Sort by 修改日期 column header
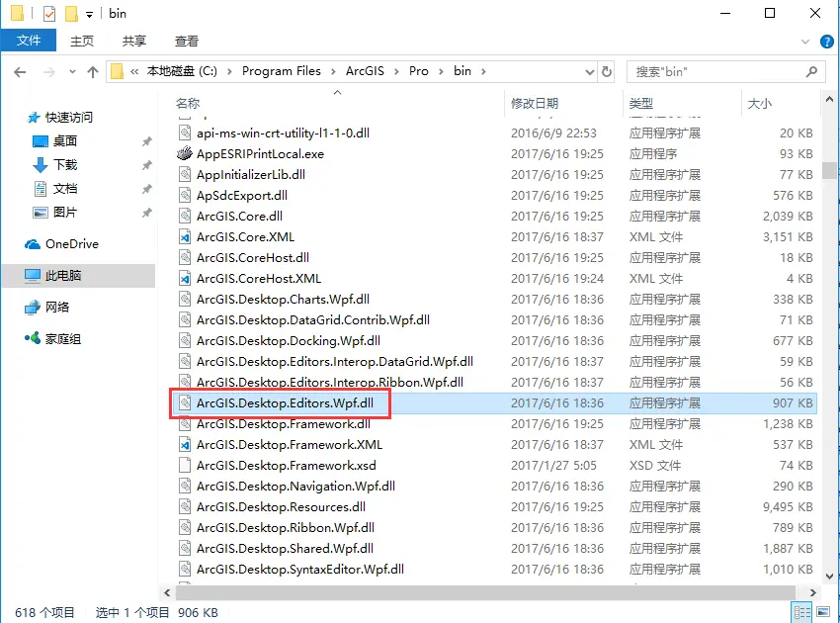The height and width of the screenshot is (623, 840). click(x=535, y=103)
